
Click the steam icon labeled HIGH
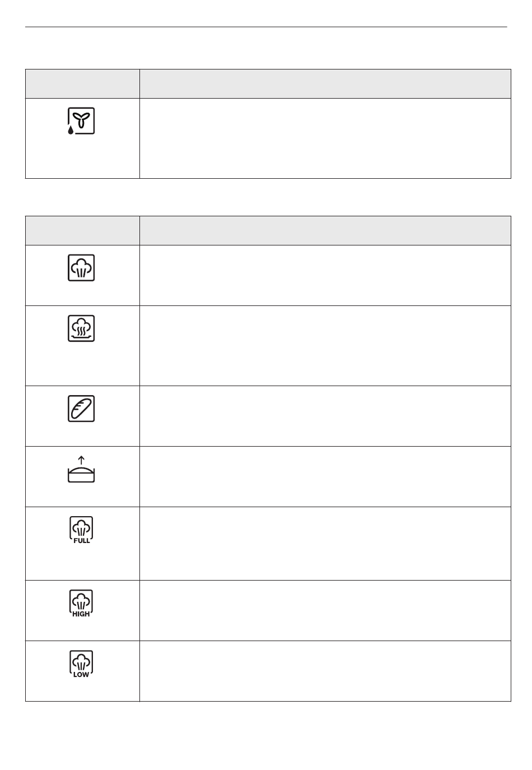pos(81,604)
